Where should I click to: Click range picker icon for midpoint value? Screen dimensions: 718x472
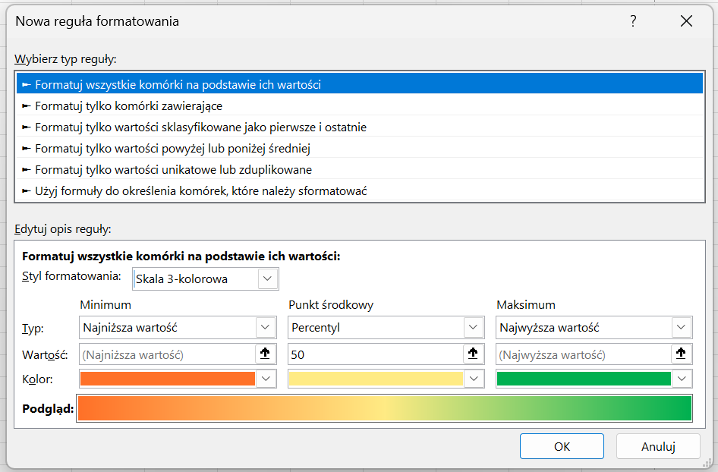click(x=473, y=353)
